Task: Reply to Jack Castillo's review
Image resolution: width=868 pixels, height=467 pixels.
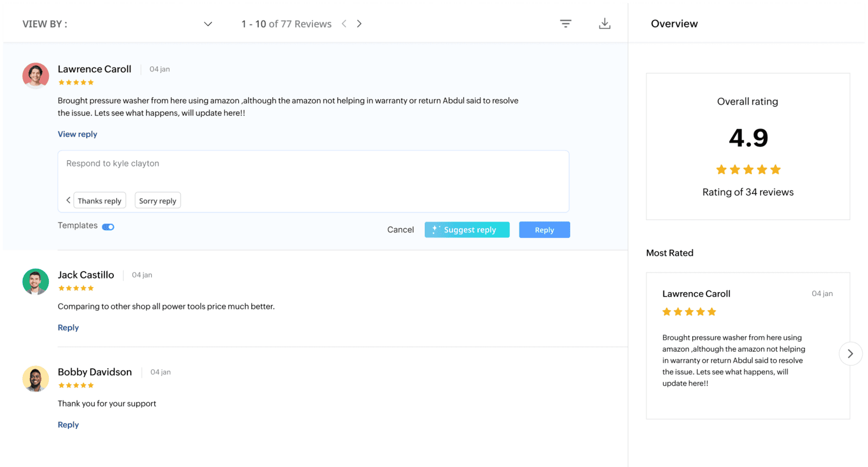Action: pyautogui.click(x=68, y=327)
